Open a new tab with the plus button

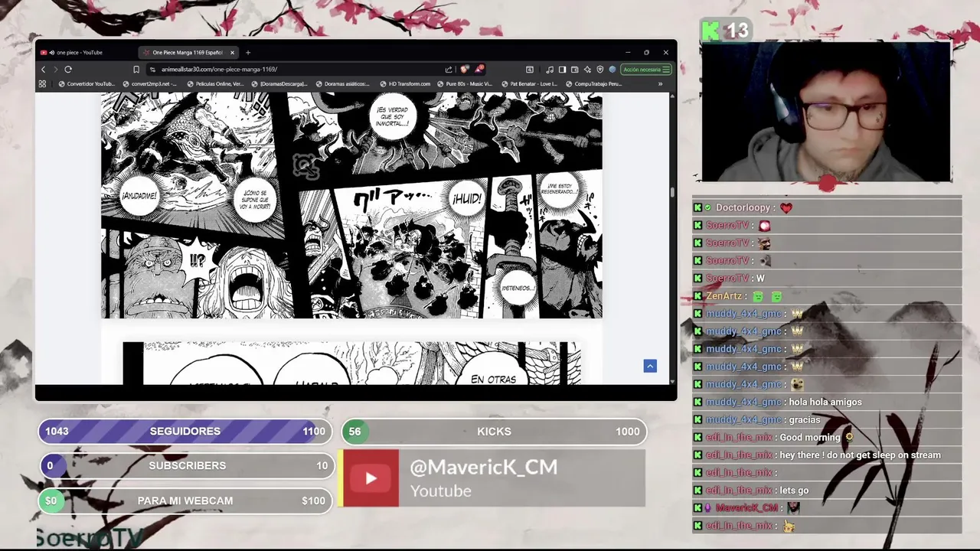247,53
